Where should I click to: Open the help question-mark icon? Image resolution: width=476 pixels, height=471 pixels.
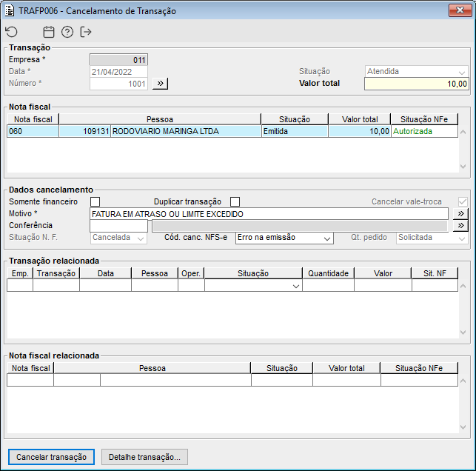[67, 32]
